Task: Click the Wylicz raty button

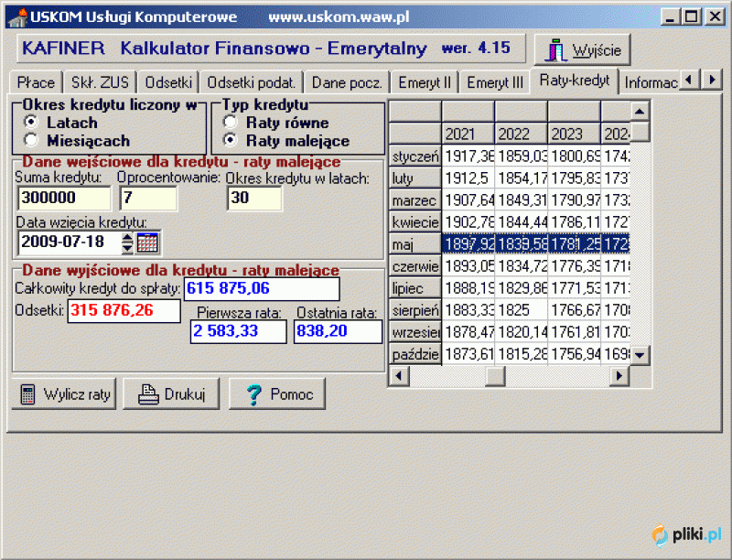Action: tap(64, 394)
